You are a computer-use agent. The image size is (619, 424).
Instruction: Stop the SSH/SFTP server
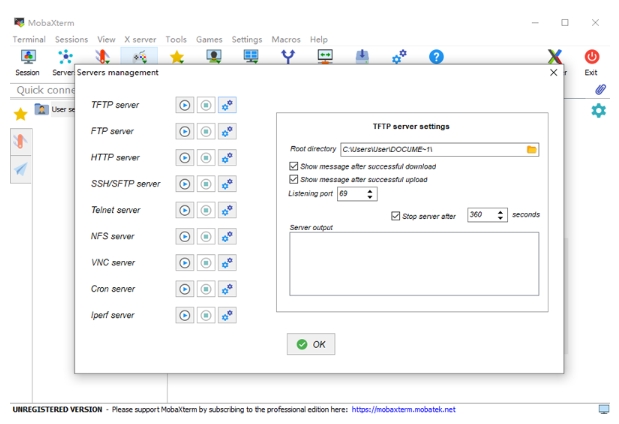(x=206, y=184)
